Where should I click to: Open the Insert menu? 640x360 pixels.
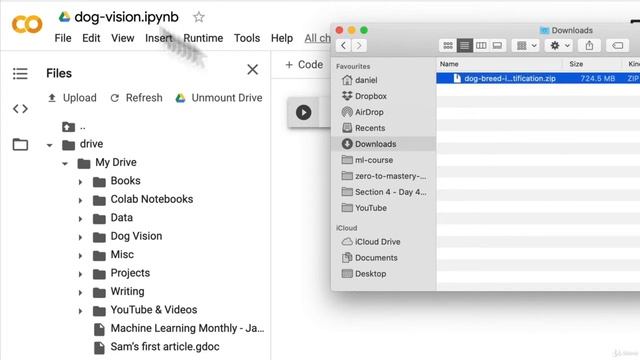coord(159,38)
